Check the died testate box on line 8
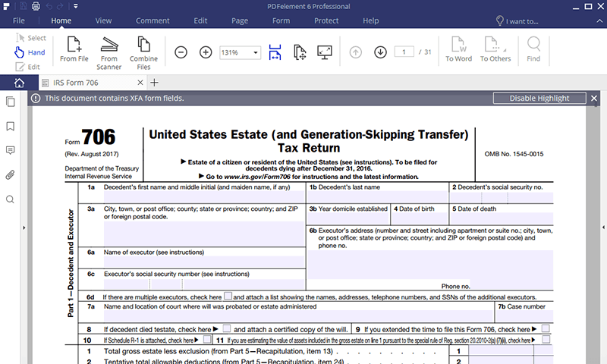 [x=227, y=328]
